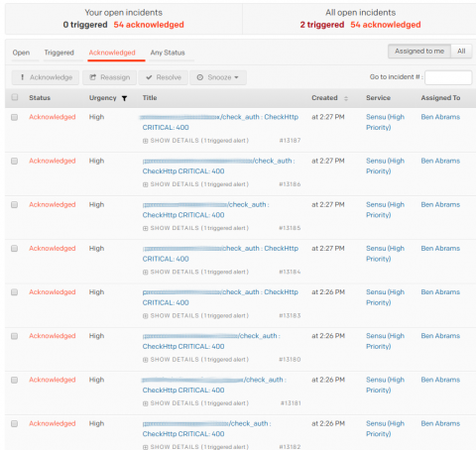The width and height of the screenshot is (476, 450).
Task: Click the Created column sort arrows icon
Action: point(346,98)
